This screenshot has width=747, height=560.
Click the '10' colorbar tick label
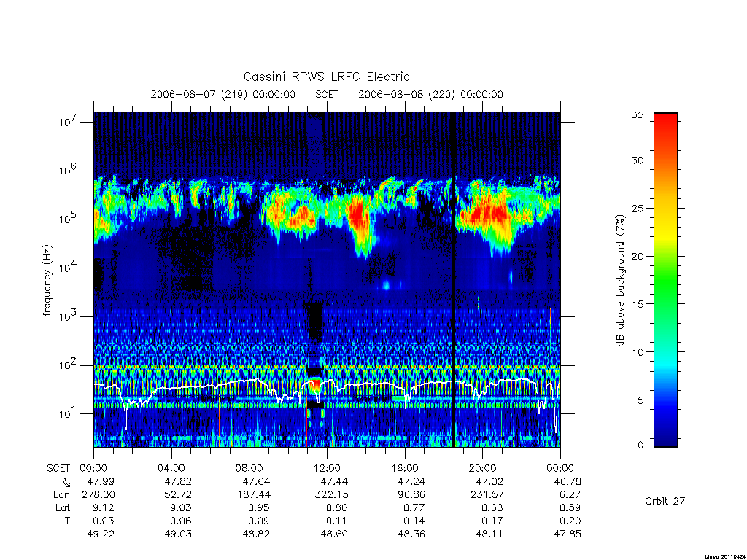[638, 352]
